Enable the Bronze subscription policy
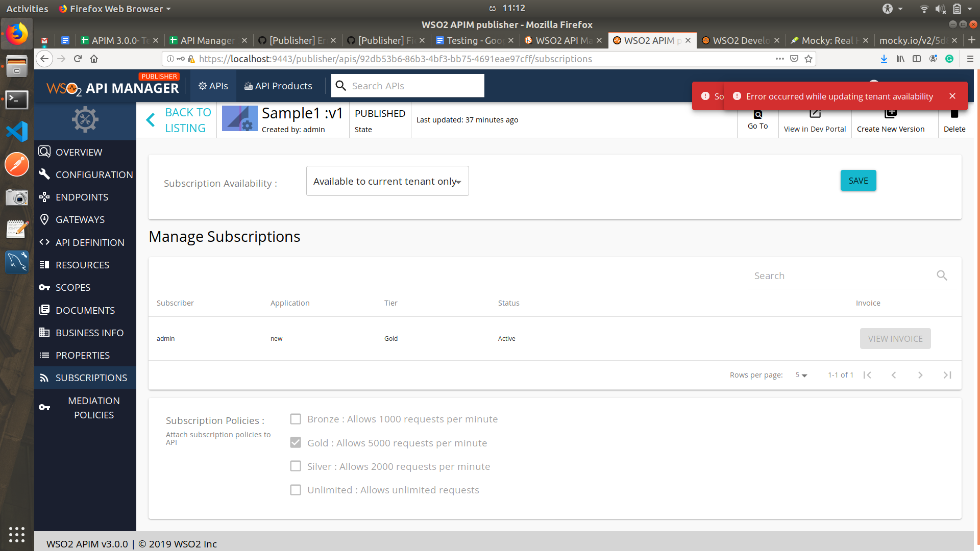The image size is (980, 551). click(296, 419)
